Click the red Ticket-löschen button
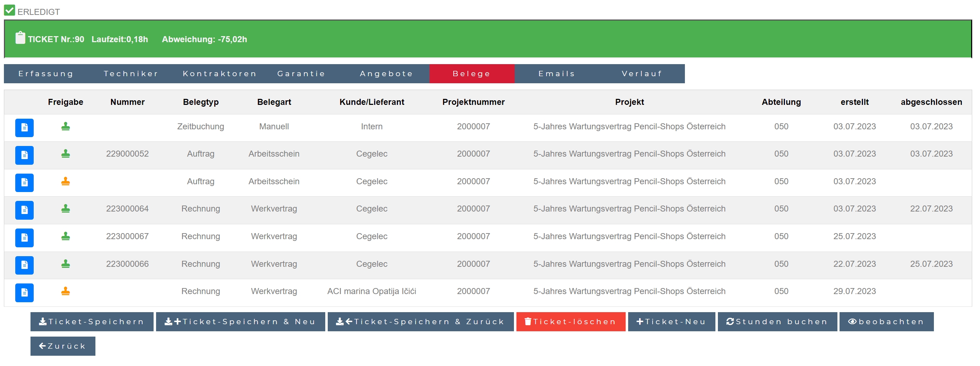The image size is (980, 366). [x=571, y=321]
